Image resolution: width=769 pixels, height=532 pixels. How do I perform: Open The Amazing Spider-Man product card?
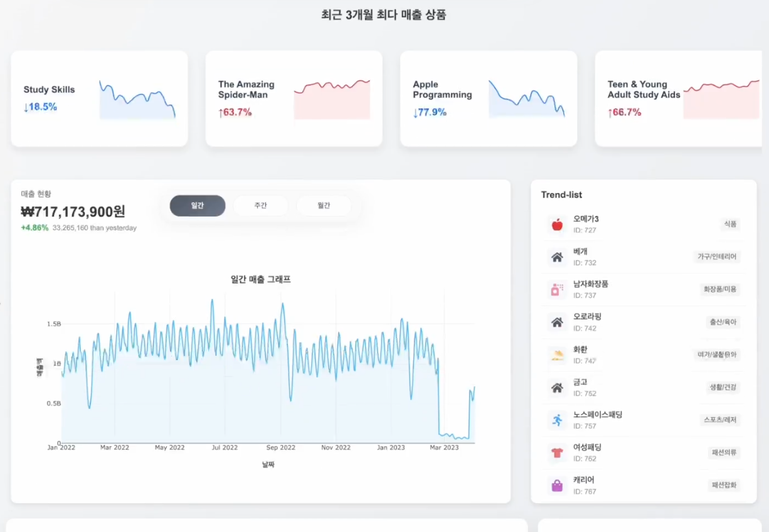pos(294,98)
